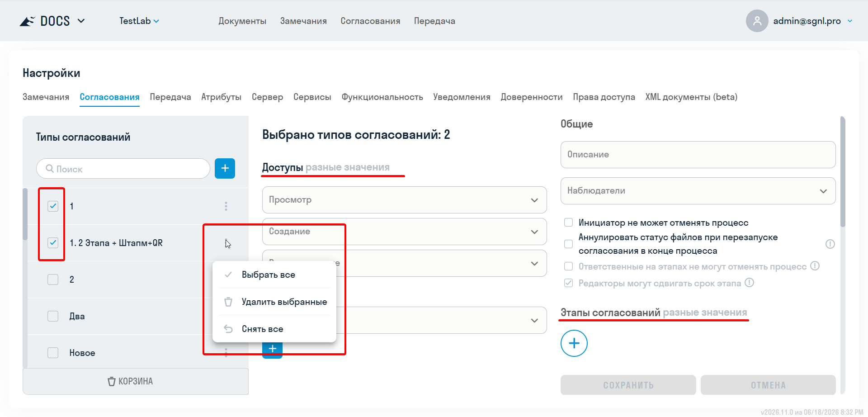This screenshot has width=868, height=417.
Task: Click info icon after Редакторы могут сдвигать option
Action: 749,283
